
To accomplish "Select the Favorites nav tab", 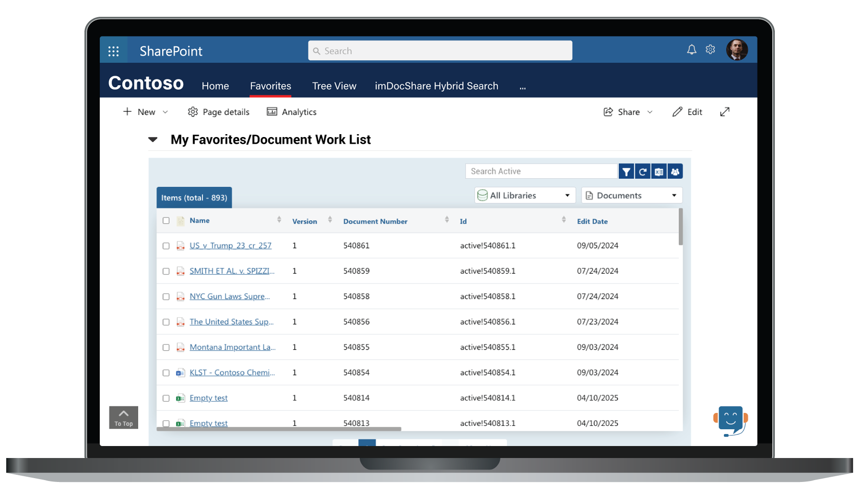I will pyautogui.click(x=270, y=86).
